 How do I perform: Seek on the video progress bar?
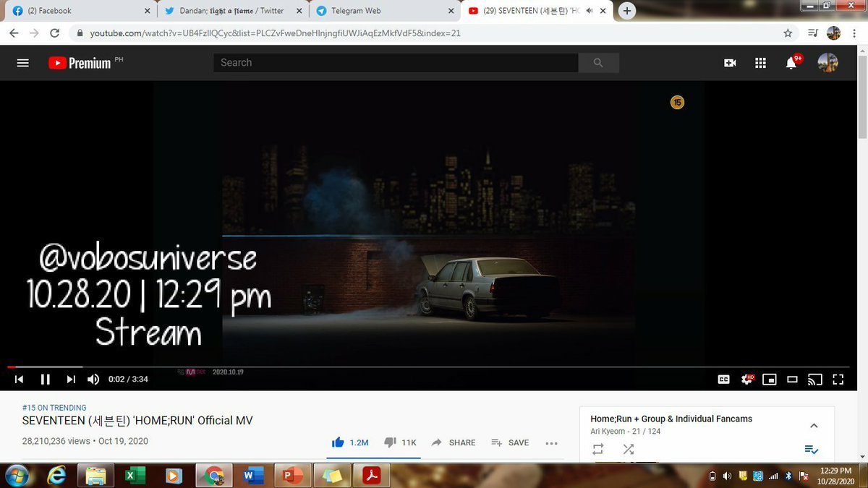[x=428, y=367]
